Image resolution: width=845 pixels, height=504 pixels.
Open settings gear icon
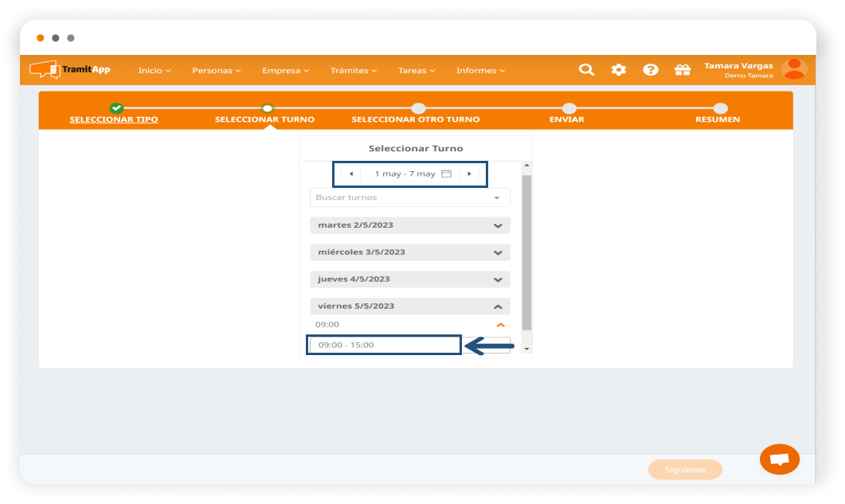619,70
